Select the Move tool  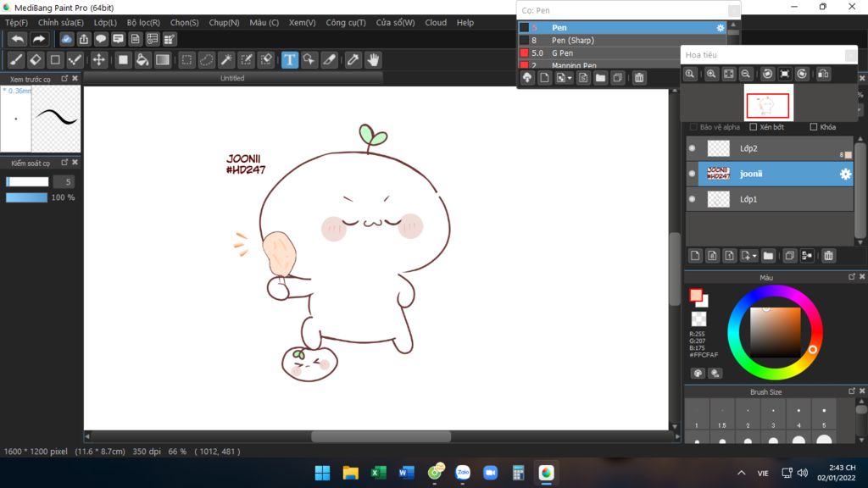[98, 60]
